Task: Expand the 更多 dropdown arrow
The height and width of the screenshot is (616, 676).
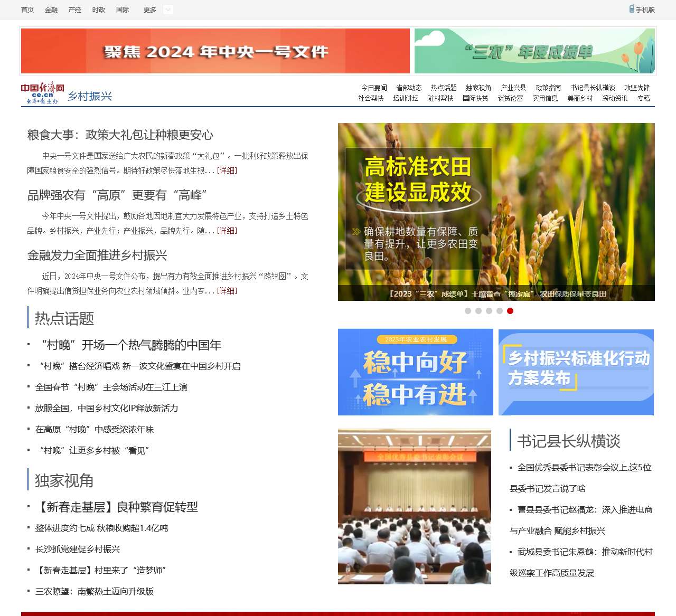Action: tap(168, 10)
